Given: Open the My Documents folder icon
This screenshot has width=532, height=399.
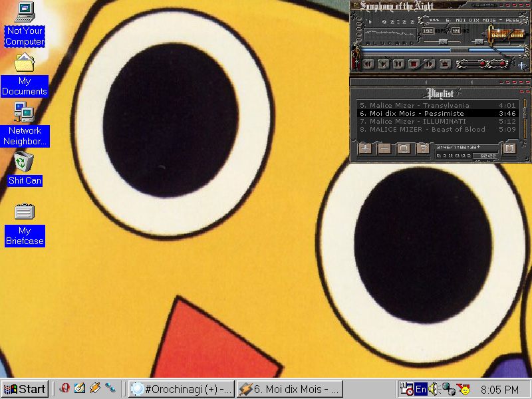Looking at the screenshot, I should pyautogui.click(x=25, y=75).
